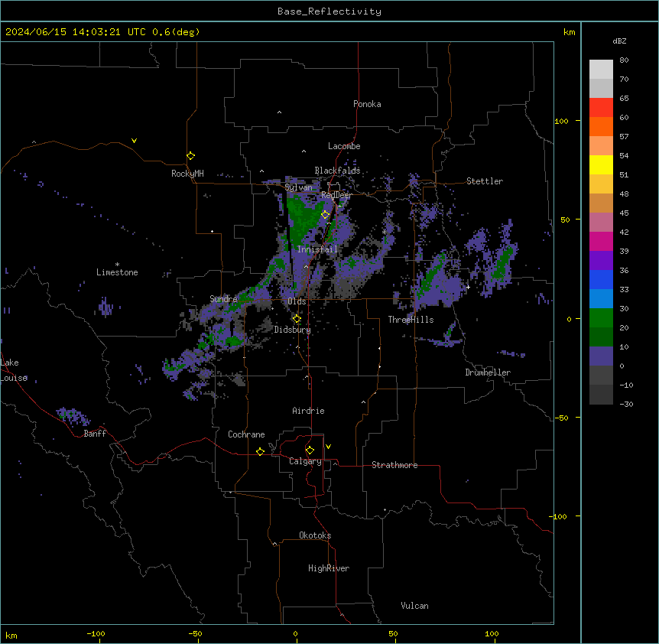This screenshot has height=644, width=659.
Task: Click the -30 label on the dBZ legend
Action: (626, 405)
